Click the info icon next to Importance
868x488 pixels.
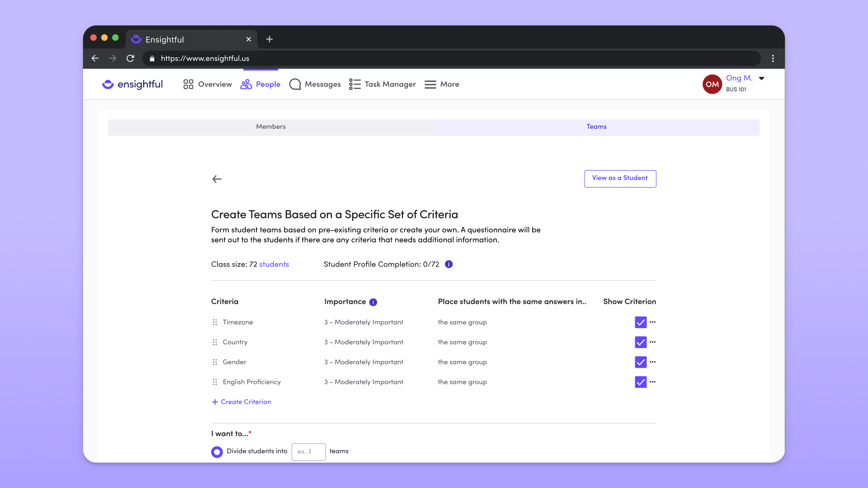click(x=373, y=302)
